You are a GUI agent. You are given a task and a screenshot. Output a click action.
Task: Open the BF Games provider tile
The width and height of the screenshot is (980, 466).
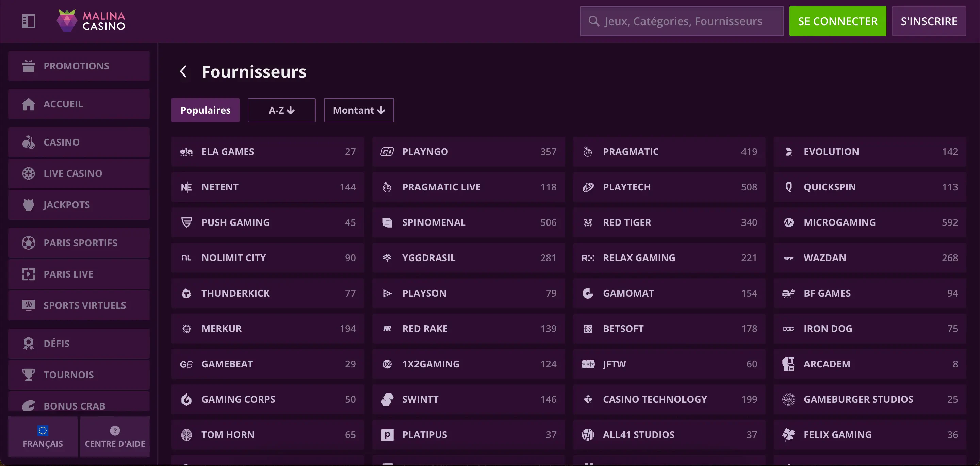(870, 293)
